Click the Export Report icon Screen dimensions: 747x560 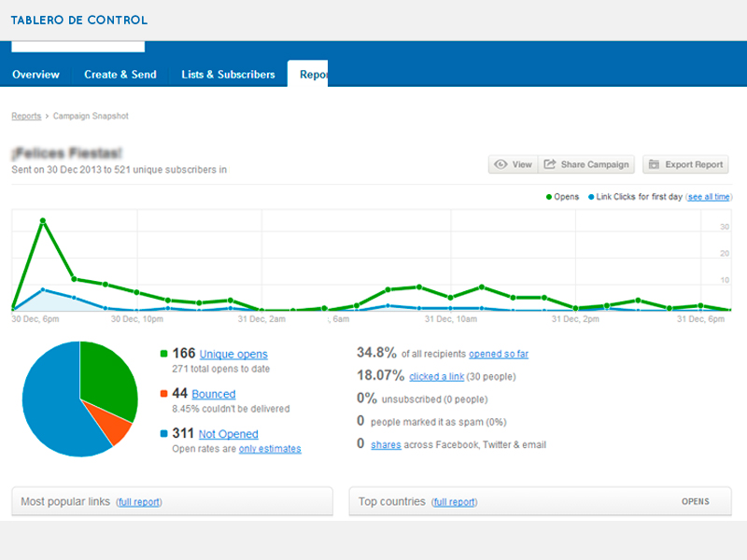[654, 164]
